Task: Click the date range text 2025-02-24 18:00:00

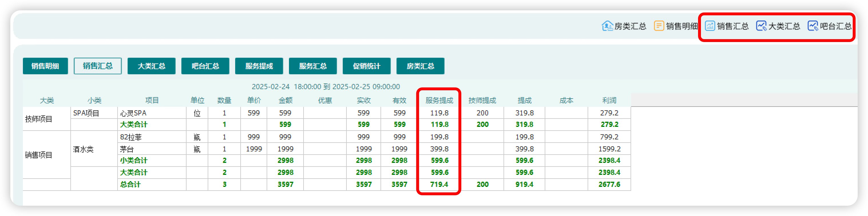Action: (x=286, y=87)
